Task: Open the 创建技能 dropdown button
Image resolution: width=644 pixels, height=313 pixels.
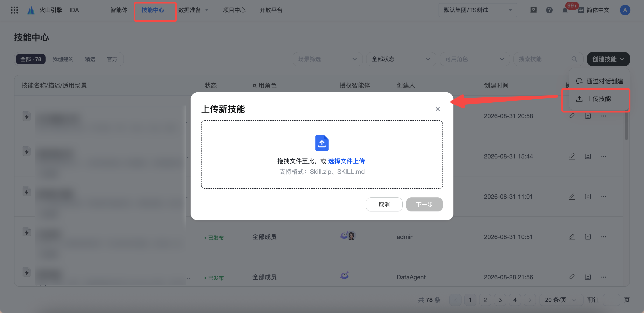Action: point(608,59)
